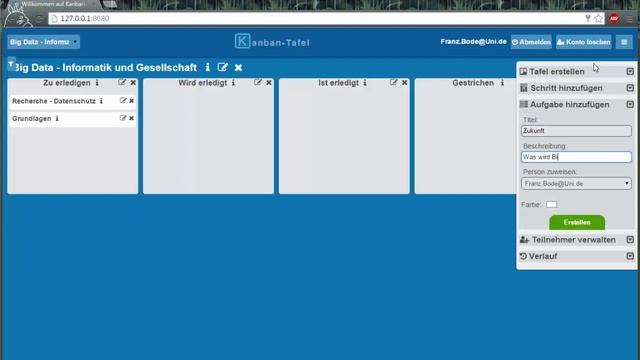Delete the Big Data board with the X icon
The image size is (640, 360).
pyautogui.click(x=238, y=67)
